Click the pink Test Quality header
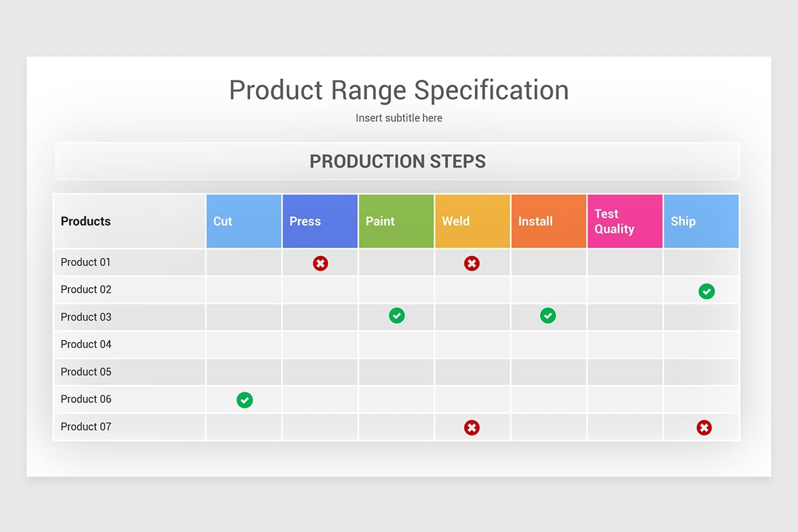798x532 pixels. click(x=625, y=221)
